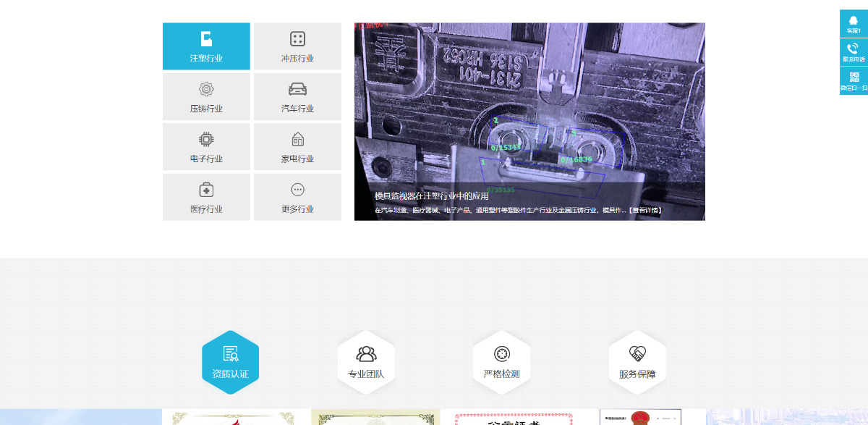Switch to the 冲压行业 tab

(x=297, y=46)
